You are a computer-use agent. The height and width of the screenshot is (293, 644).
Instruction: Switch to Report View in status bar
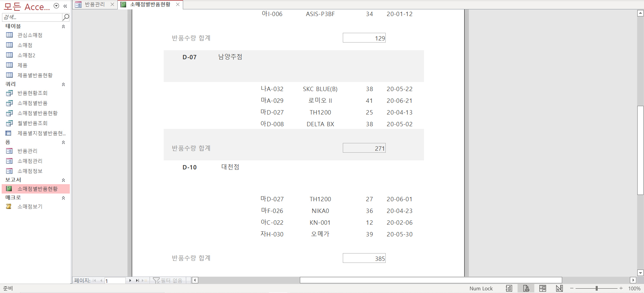[509, 288]
